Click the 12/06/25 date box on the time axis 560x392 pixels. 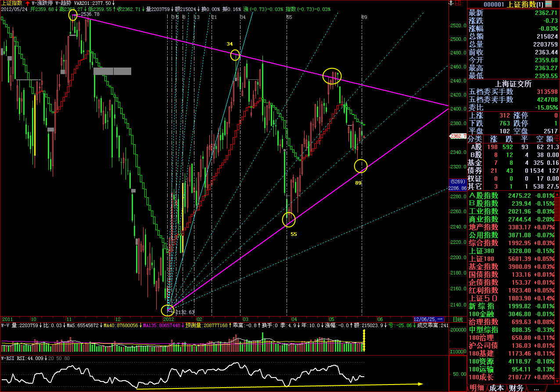click(429, 319)
